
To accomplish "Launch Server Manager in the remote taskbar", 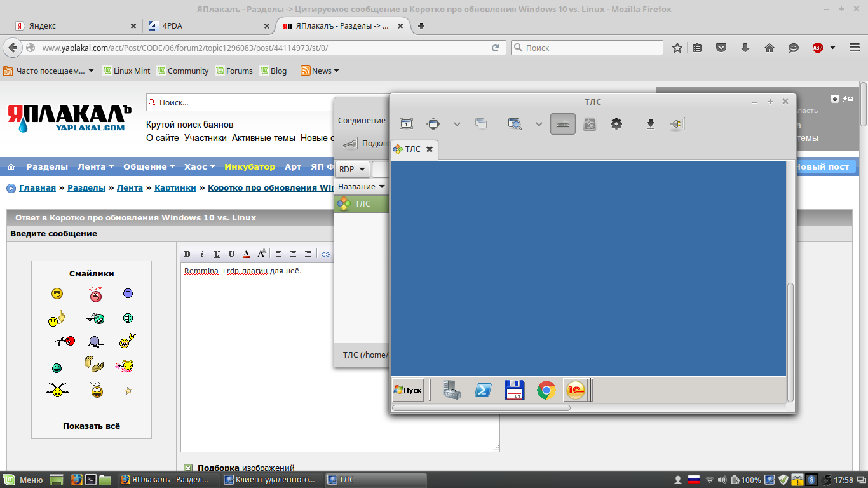I will coord(452,390).
